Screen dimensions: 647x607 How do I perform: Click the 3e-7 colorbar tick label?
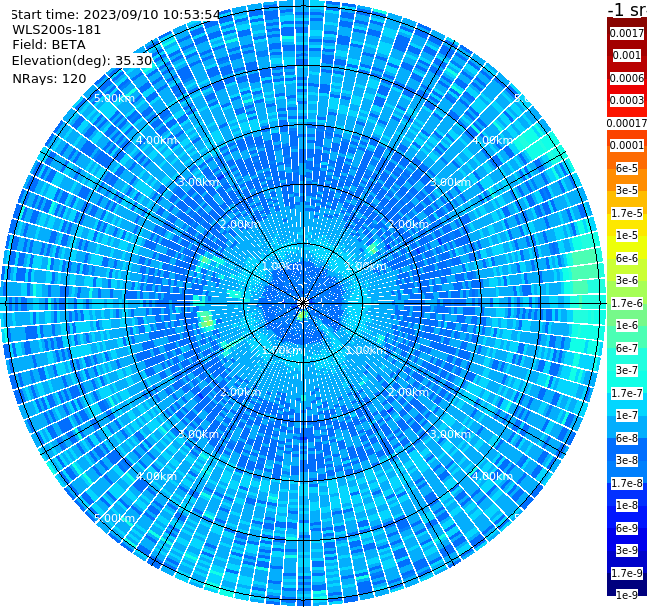point(627,370)
